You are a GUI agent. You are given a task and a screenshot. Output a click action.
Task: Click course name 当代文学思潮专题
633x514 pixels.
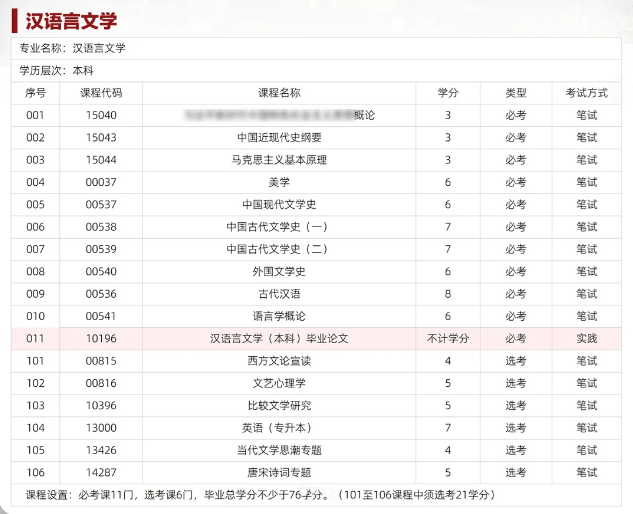coord(279,450)
